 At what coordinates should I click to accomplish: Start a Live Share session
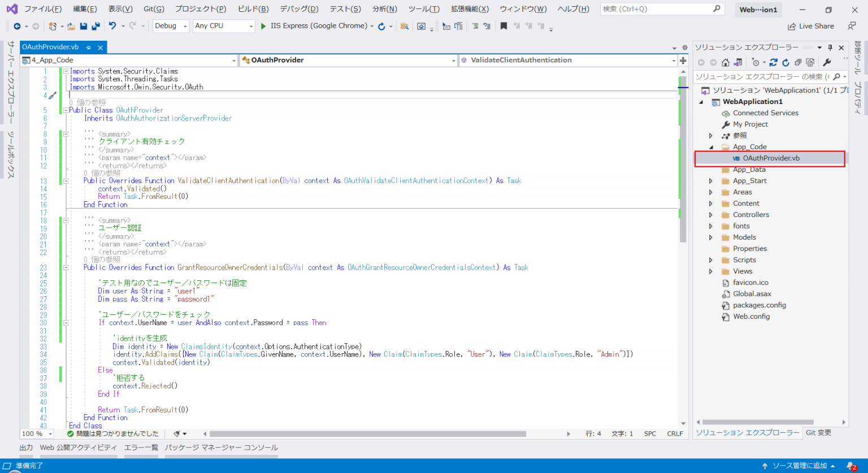click(x=818, y=26)
